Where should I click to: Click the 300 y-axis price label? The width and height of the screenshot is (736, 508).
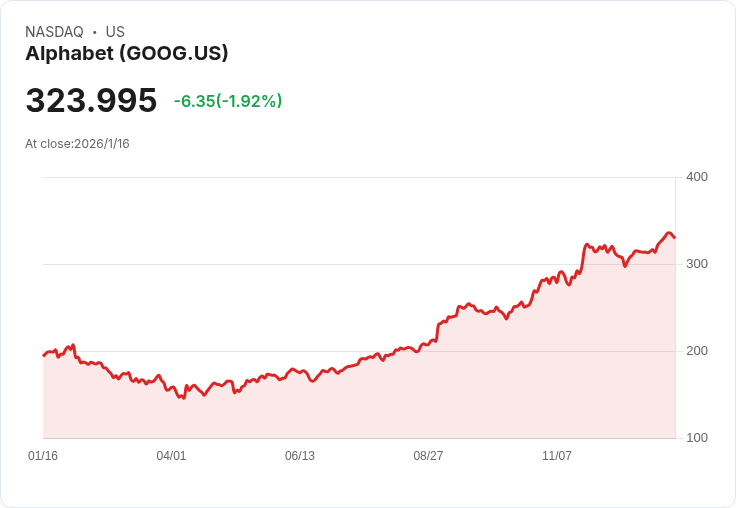click(696, 264)
